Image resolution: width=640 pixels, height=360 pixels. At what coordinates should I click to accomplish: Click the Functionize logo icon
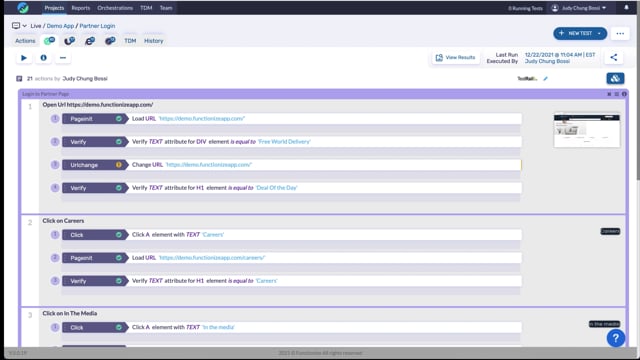(23, 7)
